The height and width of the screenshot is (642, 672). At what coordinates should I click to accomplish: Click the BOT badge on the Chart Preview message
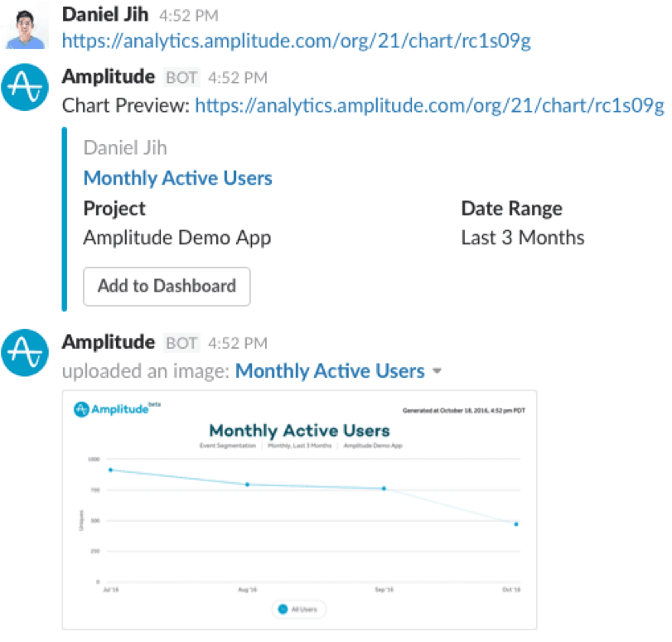tap(181, 78)
